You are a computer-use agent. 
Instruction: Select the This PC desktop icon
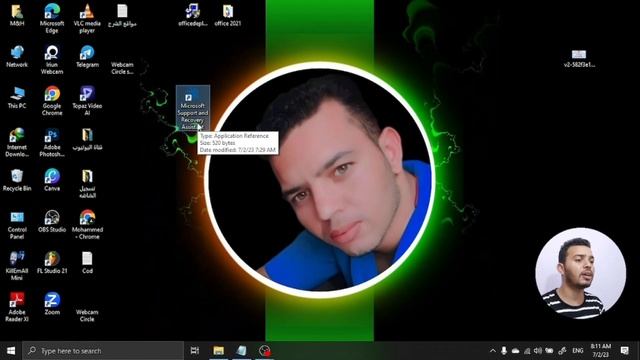(17, 98)
